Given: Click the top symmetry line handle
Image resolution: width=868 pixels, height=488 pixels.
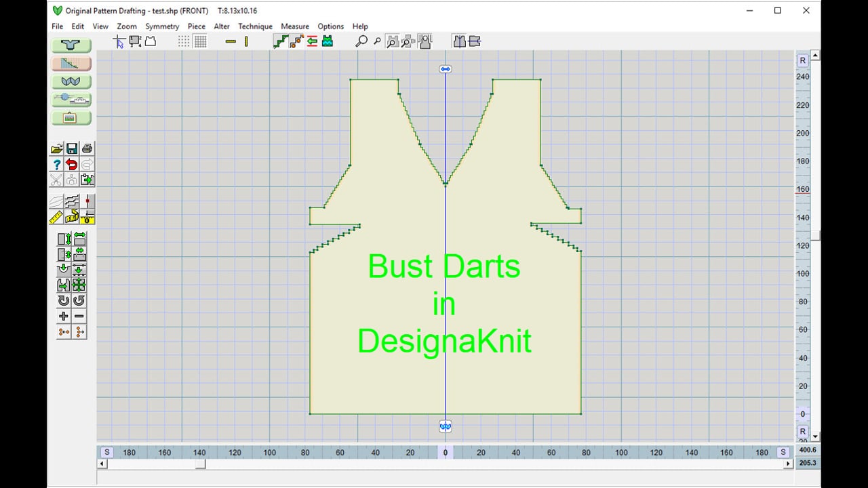Looking at the screenshot, I should (x=445, y=69).
